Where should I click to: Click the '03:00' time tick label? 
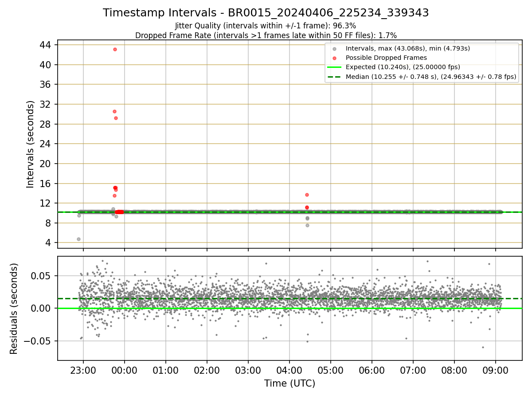pyautogui.click(x=248, y=371)
